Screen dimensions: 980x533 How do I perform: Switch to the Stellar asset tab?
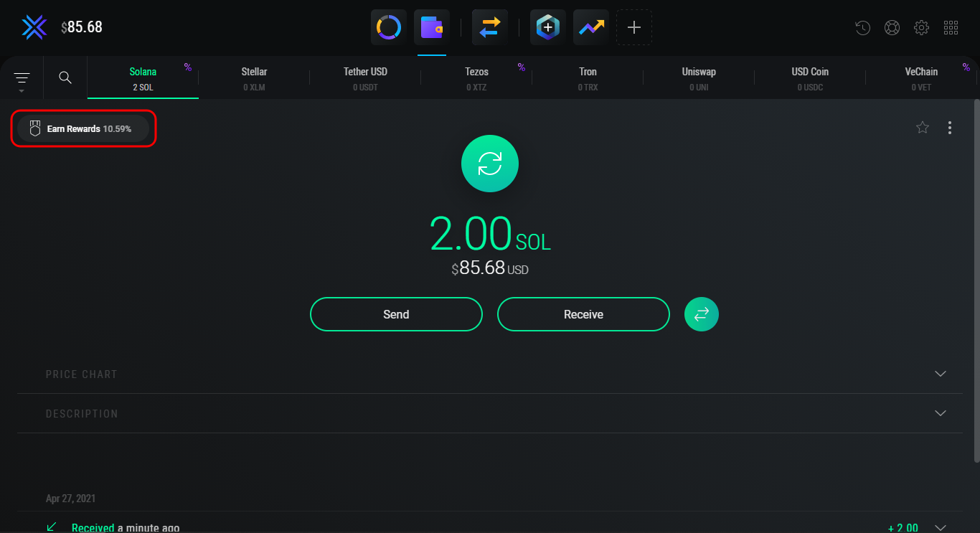[x=254, y=78]
